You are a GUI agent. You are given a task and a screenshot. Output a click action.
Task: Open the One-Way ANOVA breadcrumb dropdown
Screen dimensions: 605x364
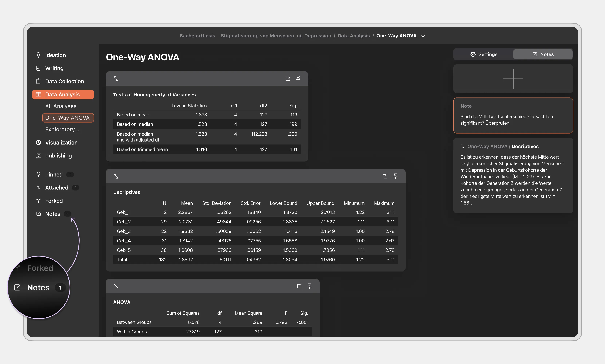[423, 36]
